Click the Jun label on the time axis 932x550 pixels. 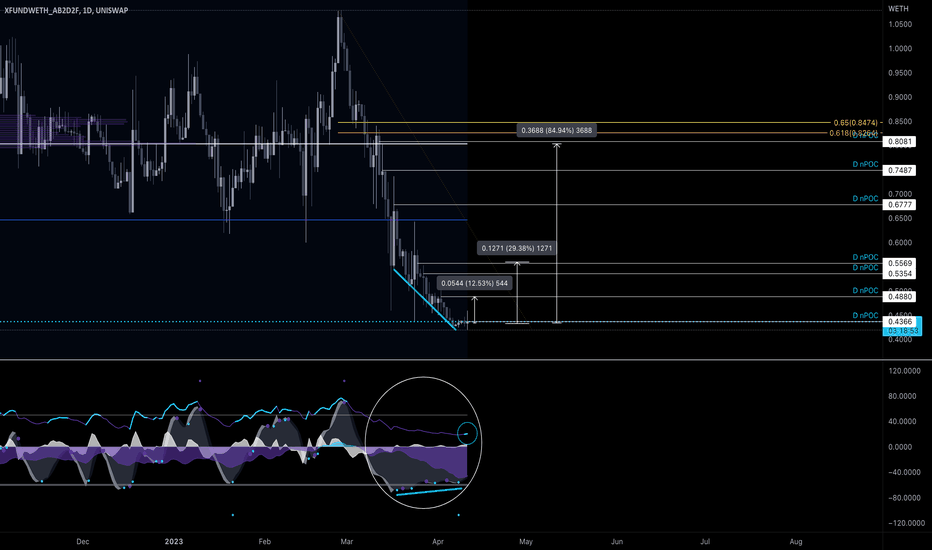coord(617,542)
